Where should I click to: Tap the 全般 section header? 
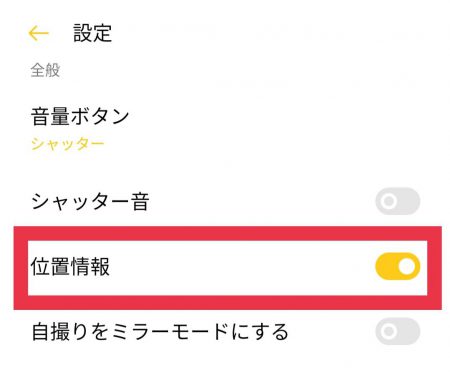[x=45, y=71]
